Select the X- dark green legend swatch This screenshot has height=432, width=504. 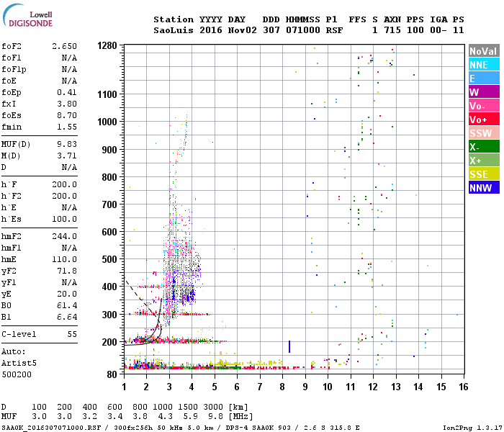[x=484, y=147]
